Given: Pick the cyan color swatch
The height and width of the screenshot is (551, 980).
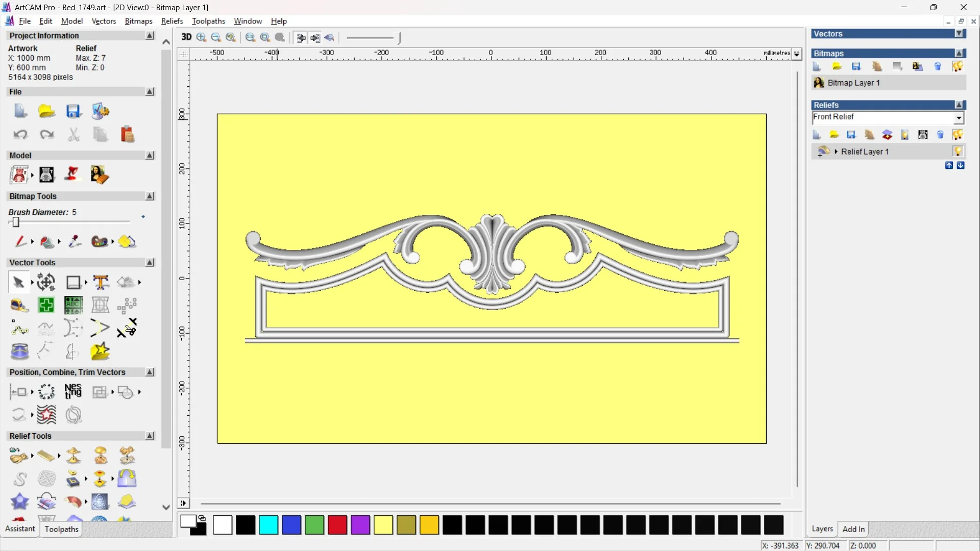Looking at the screenshot, I should pyautogui.click(x=268, y=525).
